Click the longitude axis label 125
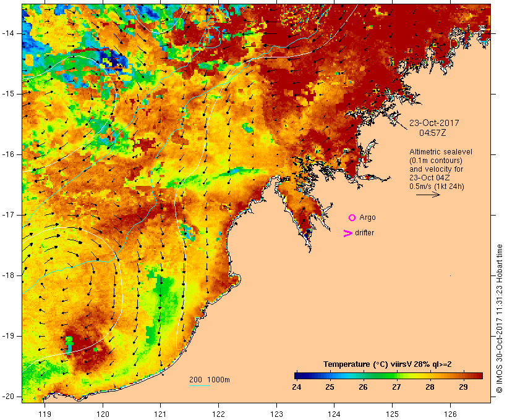The image size is (507, 420). pyautogui.click(x=393, y=414)
